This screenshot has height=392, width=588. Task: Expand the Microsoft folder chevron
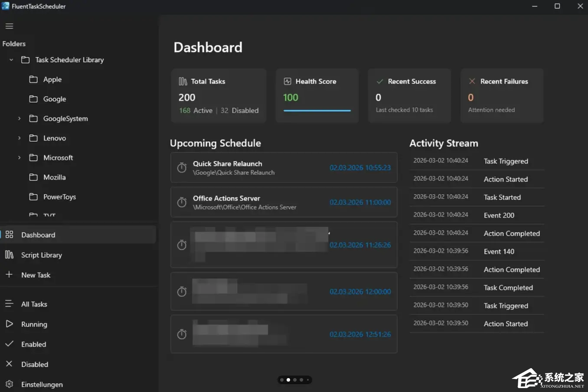click(19, 157)
